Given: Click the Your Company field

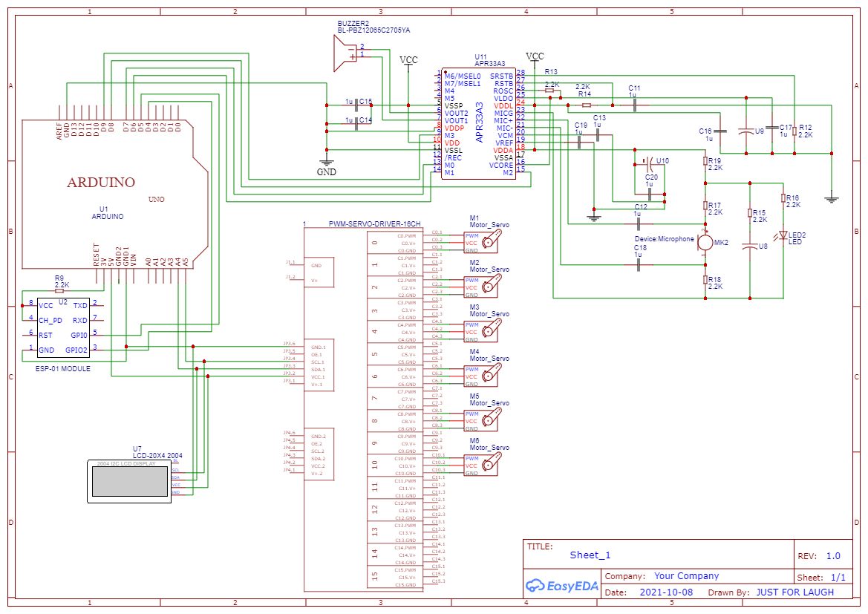Looking at the screenshot, I should tap(686, 576).
